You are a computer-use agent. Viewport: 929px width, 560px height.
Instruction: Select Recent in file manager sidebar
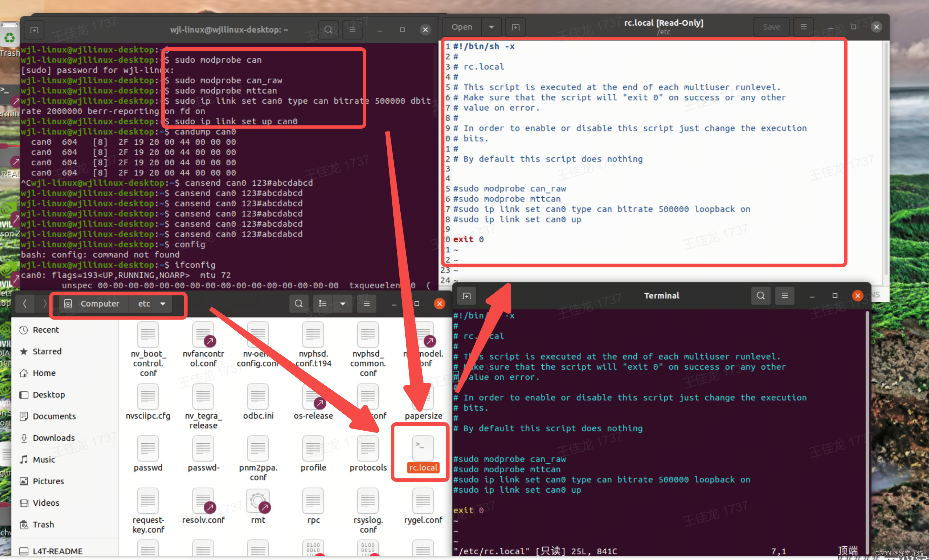[x=46, y=329]
